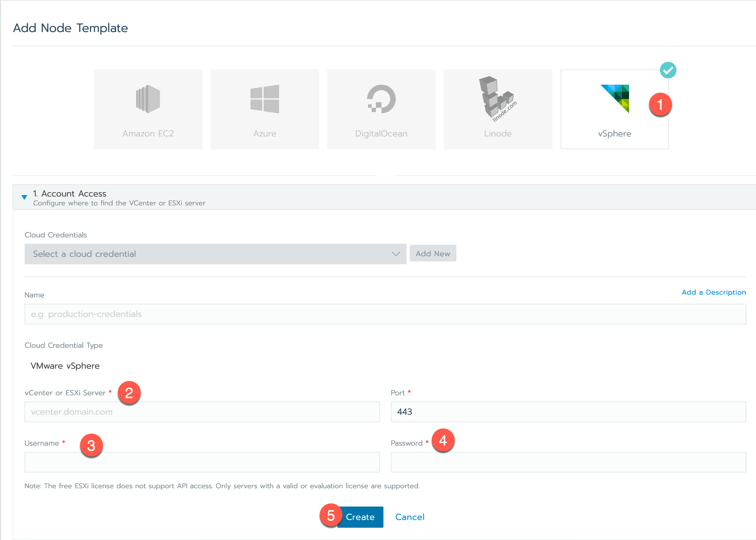Viewport: 756px width, 540px height.
Task: Click the Add New credential button
Action: click(x=433, y=254)
